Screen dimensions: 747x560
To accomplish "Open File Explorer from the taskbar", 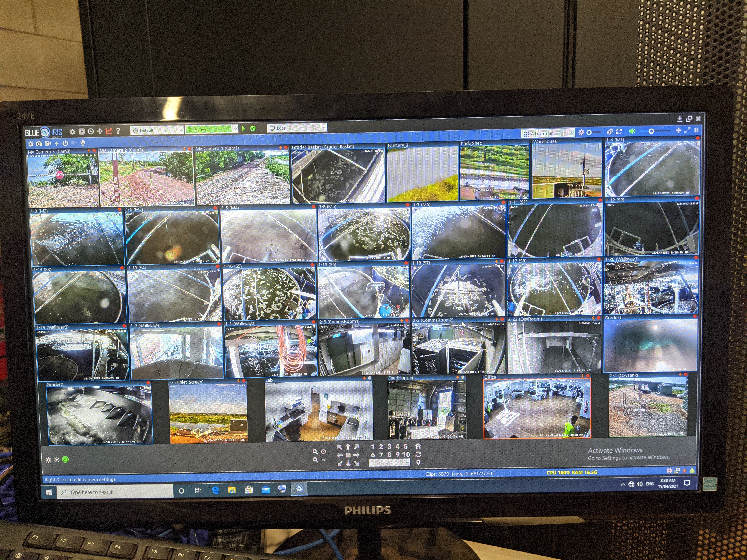I will point(232,490).
